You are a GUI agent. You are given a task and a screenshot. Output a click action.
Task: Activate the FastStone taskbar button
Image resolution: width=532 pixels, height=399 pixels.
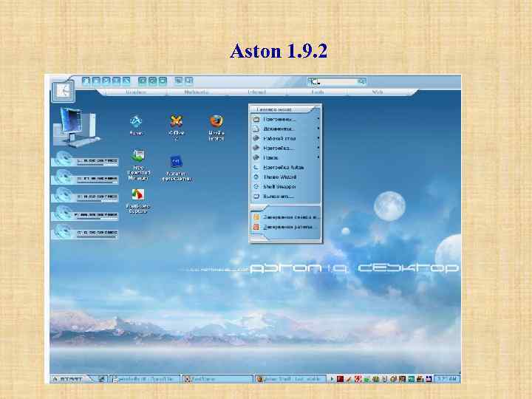coord(217,378)
